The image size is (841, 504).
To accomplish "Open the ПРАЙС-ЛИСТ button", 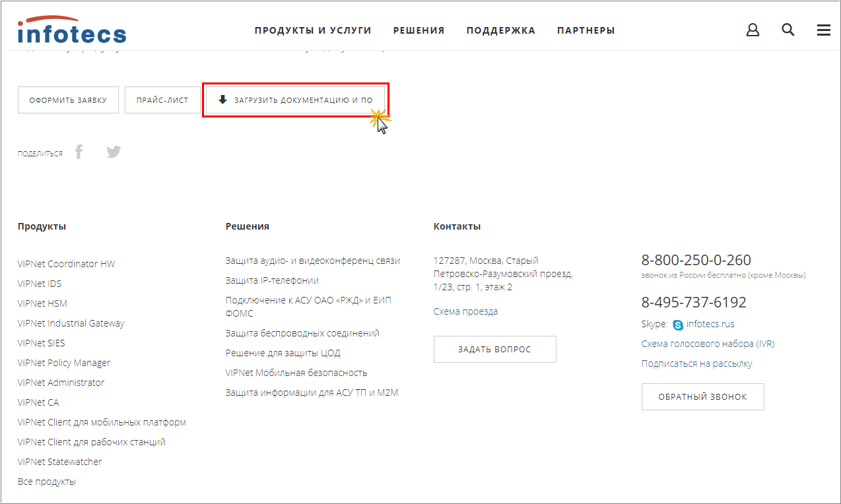I will tap(162, 100).
